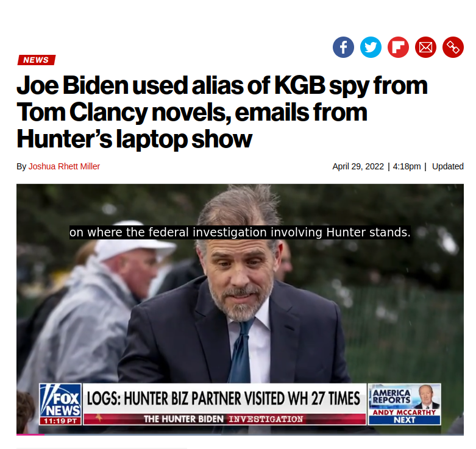Click the America Reports thumbnail
The height and width of the screenshot is (449, 476).
click(404, 397)
